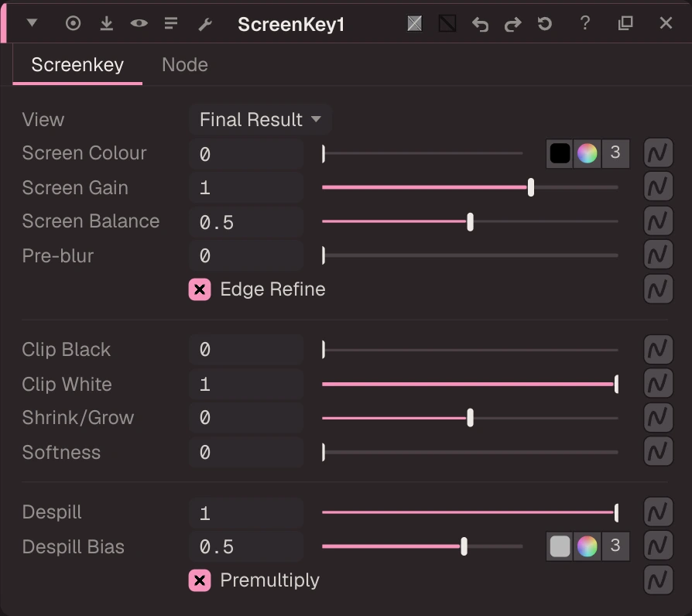Click the Screen Balance value field
Screen dimensions: 692x616
[x=246, y=222]
